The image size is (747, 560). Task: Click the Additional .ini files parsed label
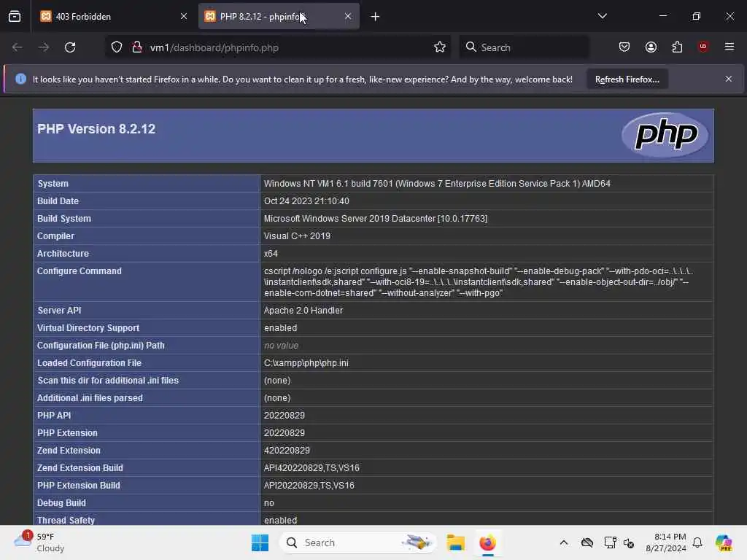90,398
